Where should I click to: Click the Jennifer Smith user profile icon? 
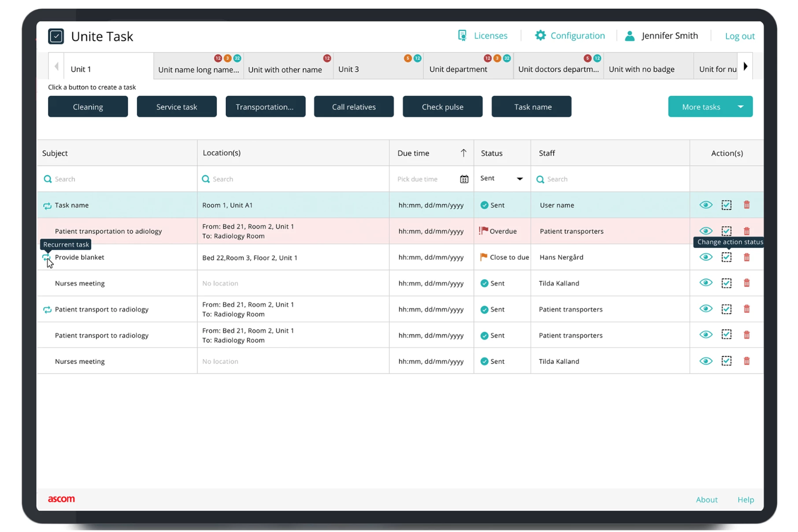[x=630, y=36]
